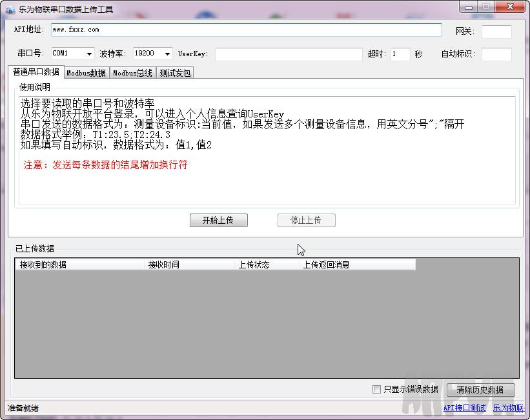The height and width of the screenshot is (420, 530).
Task: Click the 开始上传 button
Action: (218, 220)
